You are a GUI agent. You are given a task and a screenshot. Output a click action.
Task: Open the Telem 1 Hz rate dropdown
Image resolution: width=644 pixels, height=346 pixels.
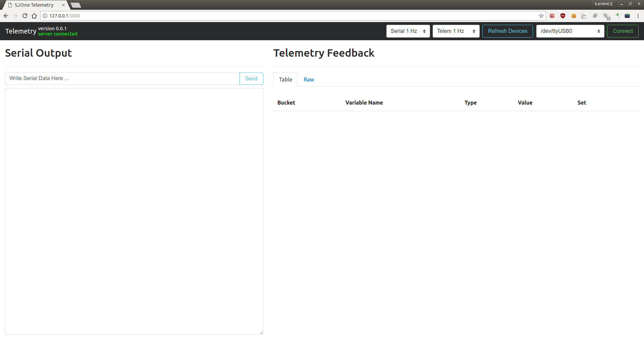point(456,31)
